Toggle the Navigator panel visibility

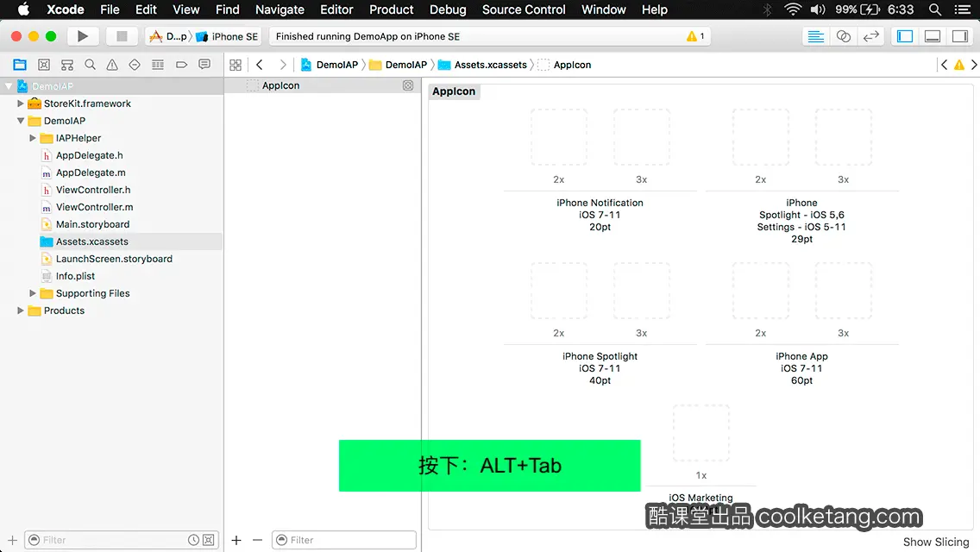[905, 36]
